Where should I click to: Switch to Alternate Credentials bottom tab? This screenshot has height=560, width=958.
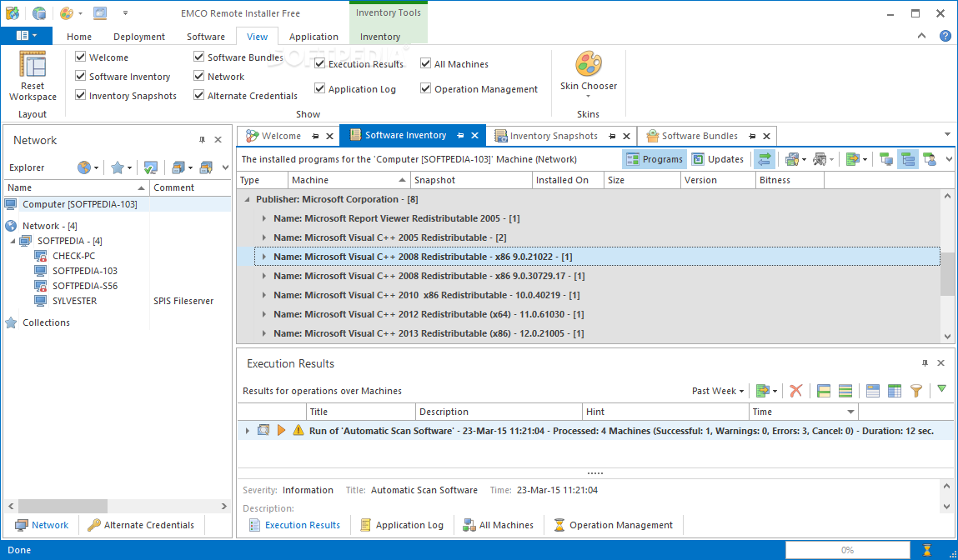coord(141,525)
